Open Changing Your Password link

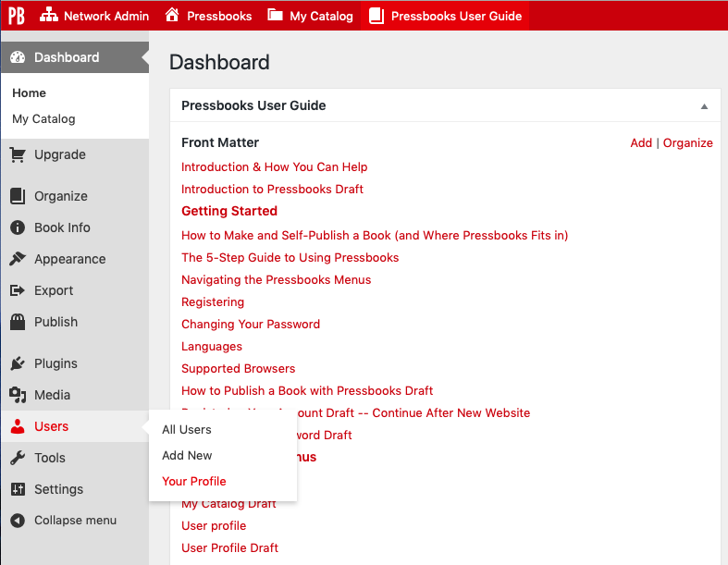click(x=251, y=324)
